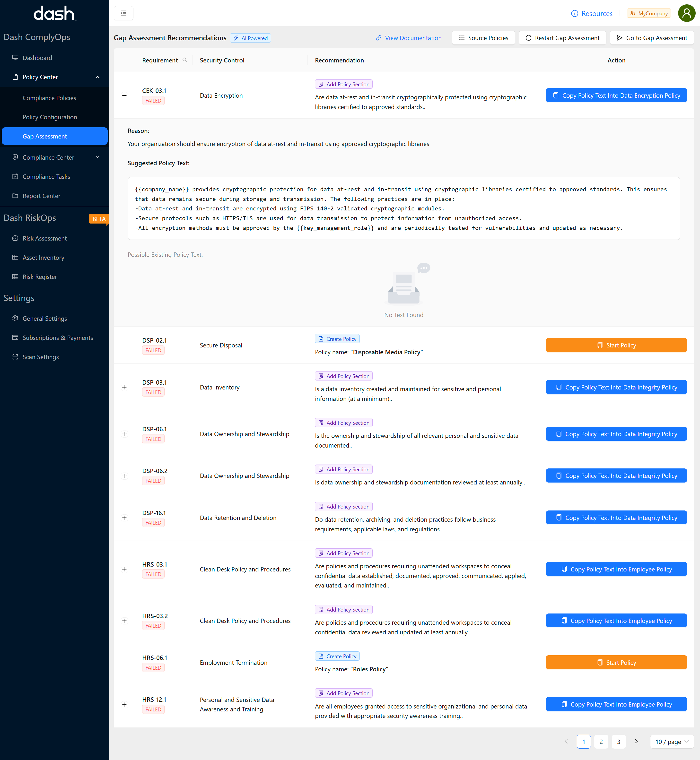The height and width of the screenshot is (760, 700).
Task: Open Compliance Policies from Policy Center menu
Action: pos(49,98)
